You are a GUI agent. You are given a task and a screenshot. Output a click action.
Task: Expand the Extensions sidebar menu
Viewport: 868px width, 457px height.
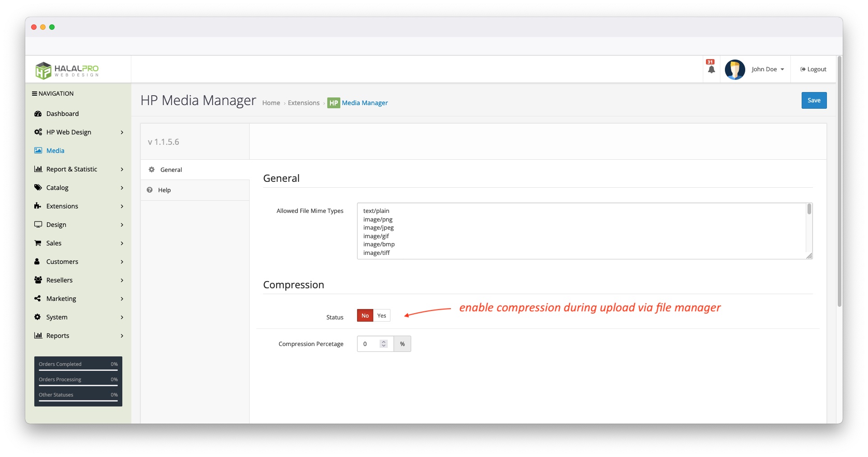[x=78, y=206]
